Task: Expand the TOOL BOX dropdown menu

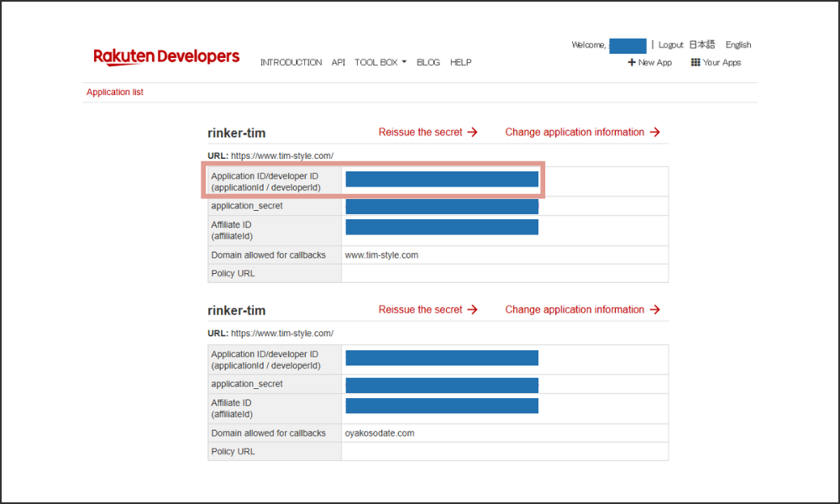Action: (381, 62)
